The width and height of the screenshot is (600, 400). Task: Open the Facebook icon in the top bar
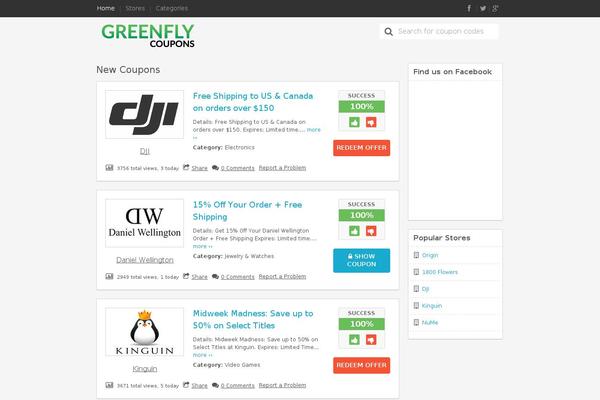pyautogui.click(x=469, y=8)
